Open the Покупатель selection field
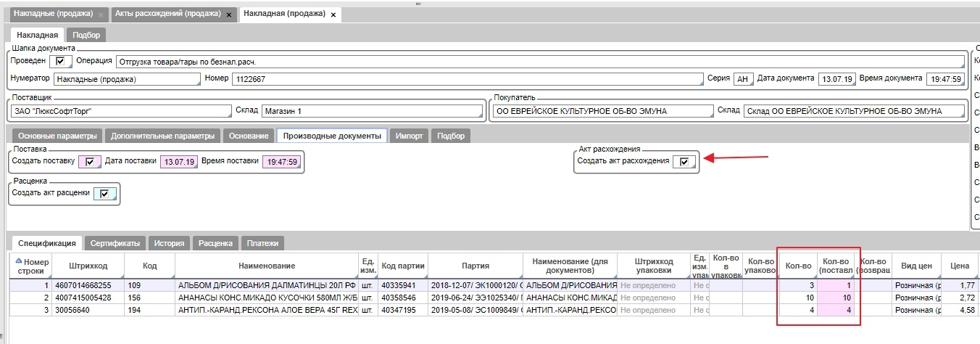Screen dimensions: 980x344 point(601,112)
